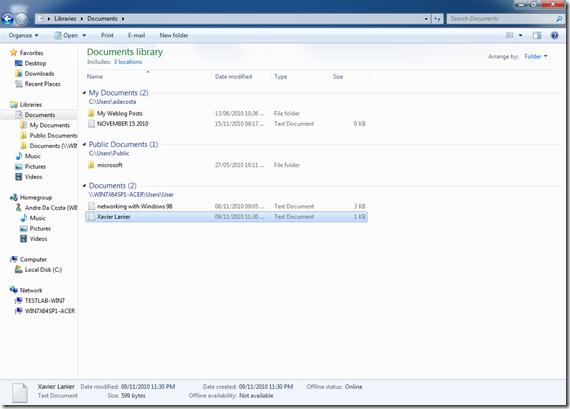Click the Open button in toolbar
This screenshot has width=570, height=409.
66,35
